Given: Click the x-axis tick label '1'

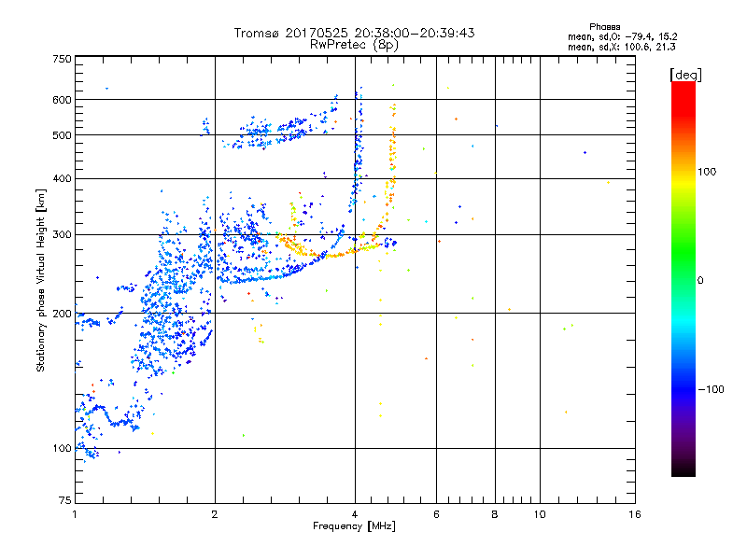Looking at the screenshot, I should [x=75, y=514].
